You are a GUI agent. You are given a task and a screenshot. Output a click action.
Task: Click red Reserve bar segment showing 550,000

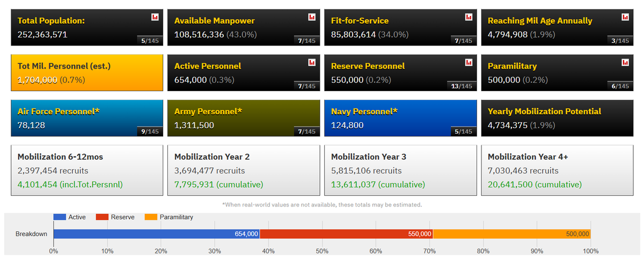(346, 234)
